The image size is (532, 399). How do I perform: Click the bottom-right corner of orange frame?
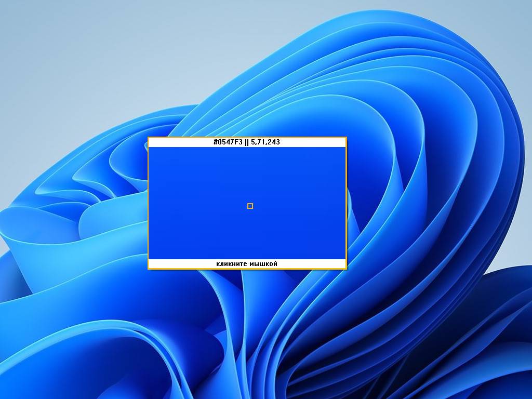click(x=346, y=269)
